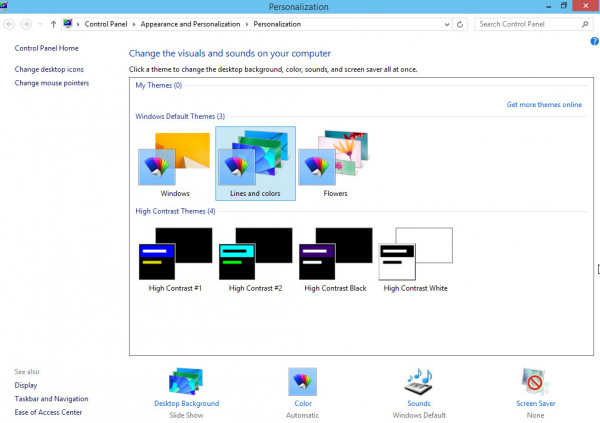Screen dimensions: 600x423
Task: Click the Personalization breadcrumb
Action: (277, 24)
